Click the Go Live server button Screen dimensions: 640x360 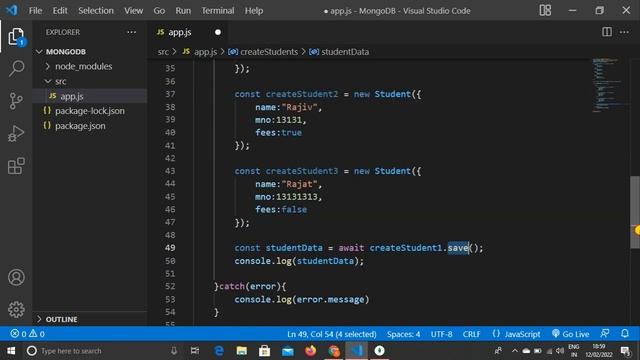coord(571,334)
